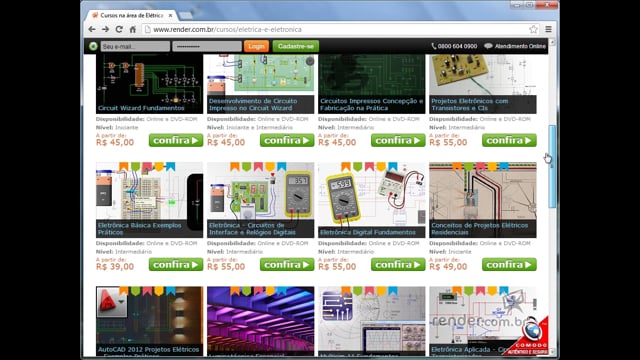Click the password input field
Viewport: 640px width, 360px height.
[x=207, y=46]
